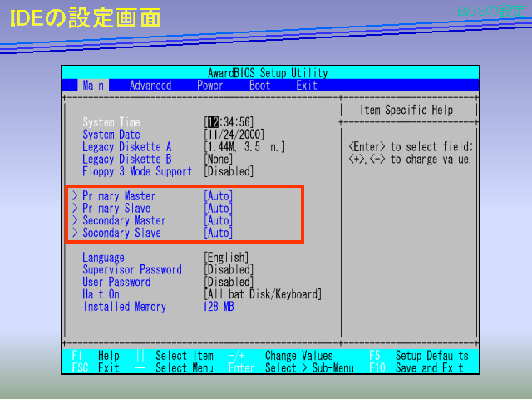The height and width of the screenshot is (399, 532).
Task: Change the Language setting value
Action: tap(225, 258)
